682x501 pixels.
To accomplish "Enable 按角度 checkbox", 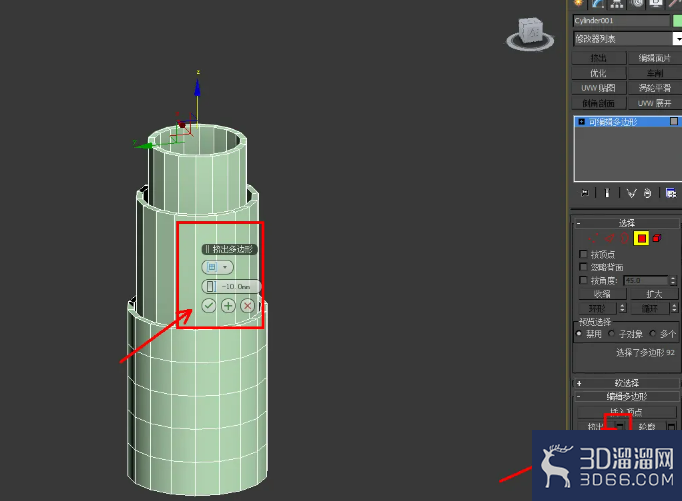I will pos(583,280).
